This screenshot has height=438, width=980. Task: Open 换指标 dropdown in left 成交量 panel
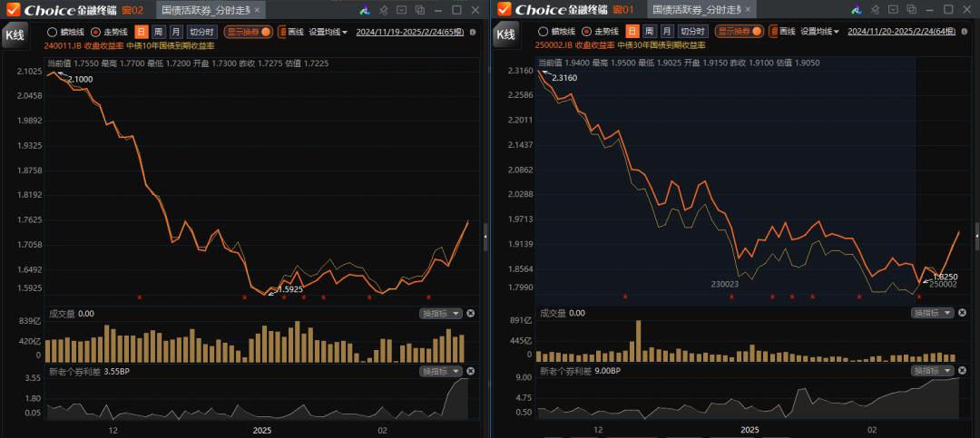tap(440, 313)
